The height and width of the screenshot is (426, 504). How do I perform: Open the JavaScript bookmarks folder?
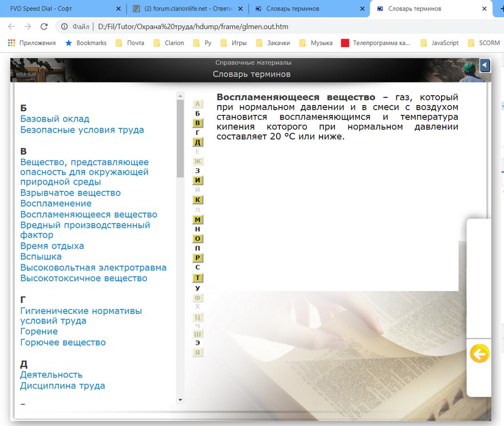[x=439, y=43]
